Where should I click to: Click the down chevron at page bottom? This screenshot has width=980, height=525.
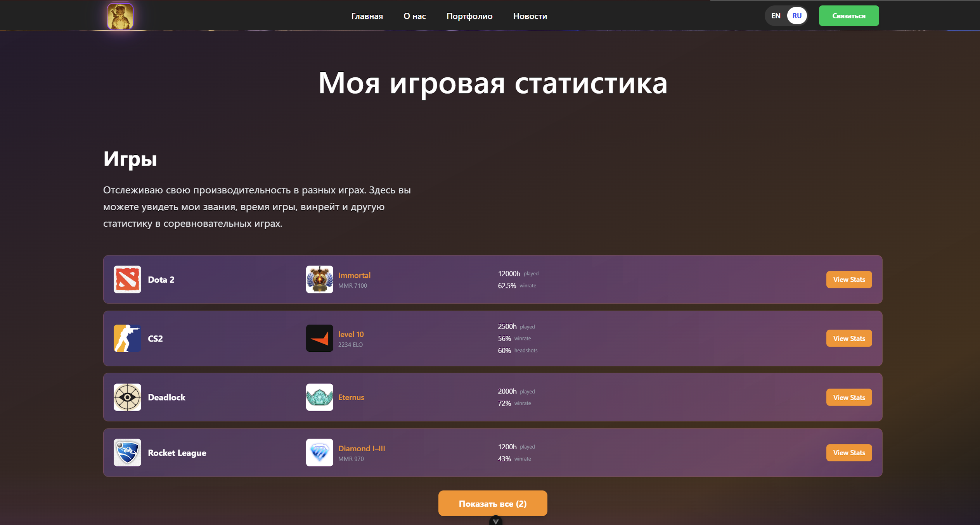[x=495, y=521]
